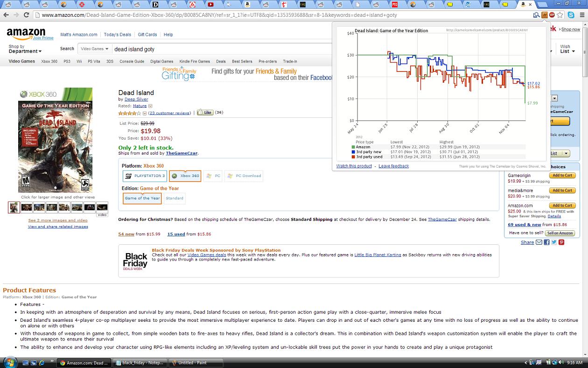
Task: Open the Gift Cards link
Action: point(147,35)
